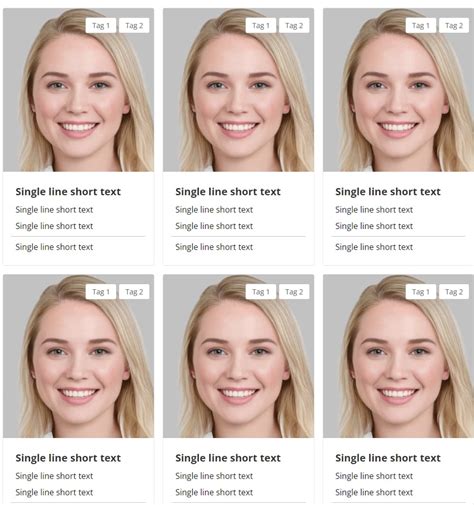Select Tag 2 on bottom-right card

pyautogui.click(x=454, y=292)
